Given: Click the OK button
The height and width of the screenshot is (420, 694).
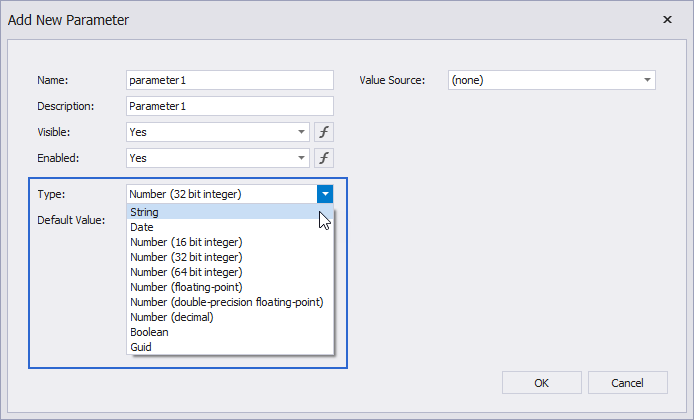Looking at the screenshot, I should [x=541, y=382].
